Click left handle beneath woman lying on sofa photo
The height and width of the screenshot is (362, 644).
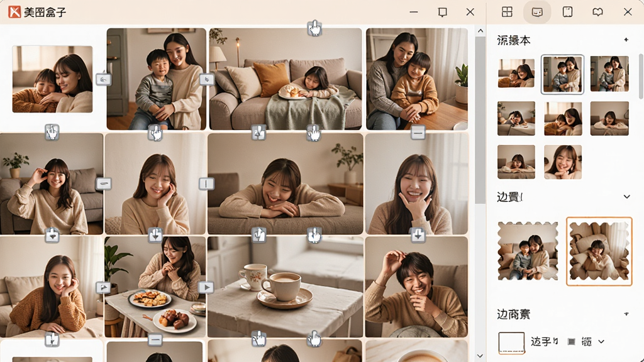click(258, 235)
